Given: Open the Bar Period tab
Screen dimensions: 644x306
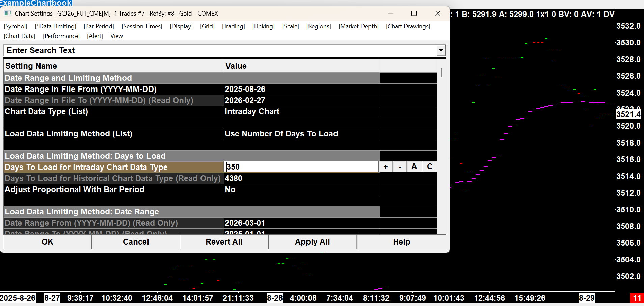Looking at the screenshot, I should pos(99,26).
